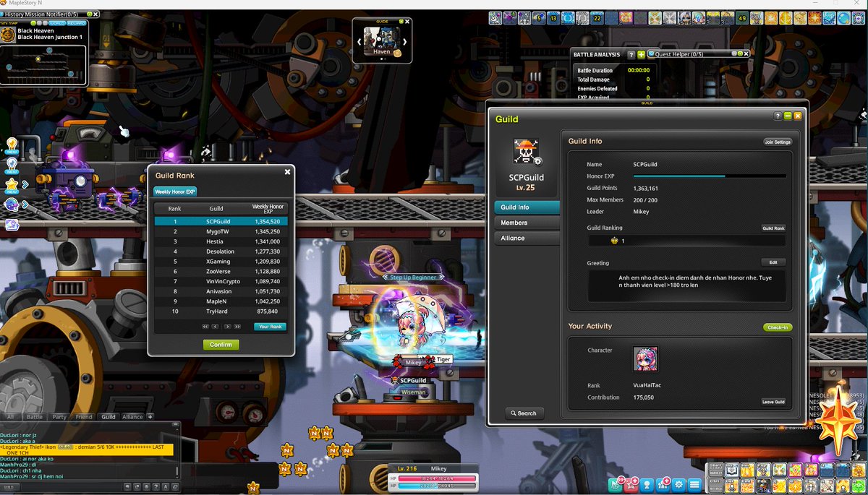Click previous arrow in Guide panel
The height and width of the screenshot is (495, 868).
click(x=359, y=41)
